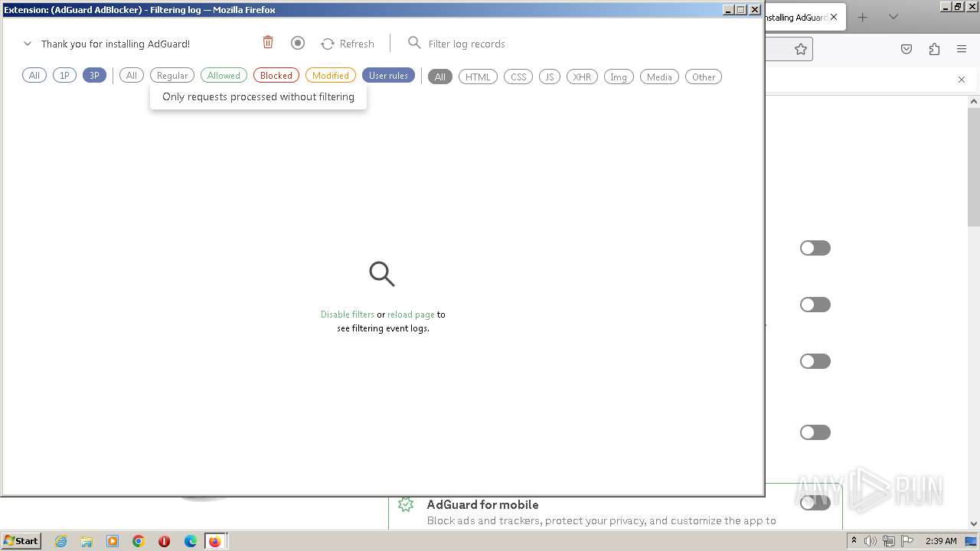Open media player from taskbar
980x551 pixels.
(x=113, y=541)
